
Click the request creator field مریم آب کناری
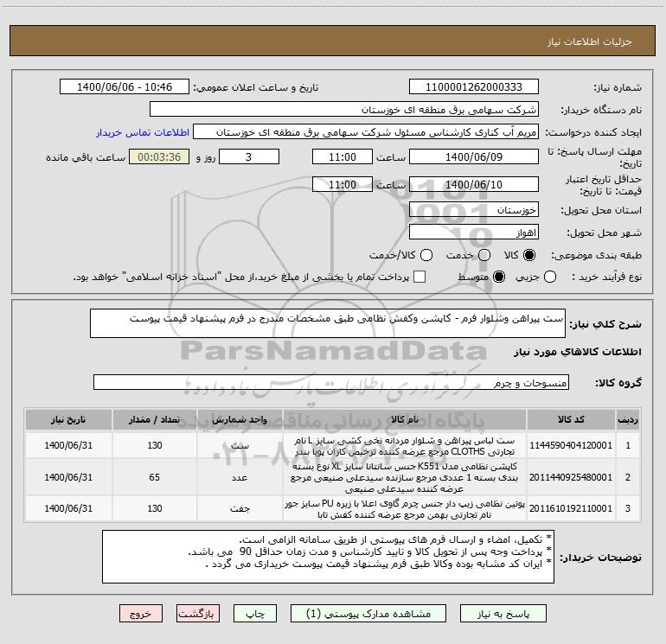pos(366,131)
